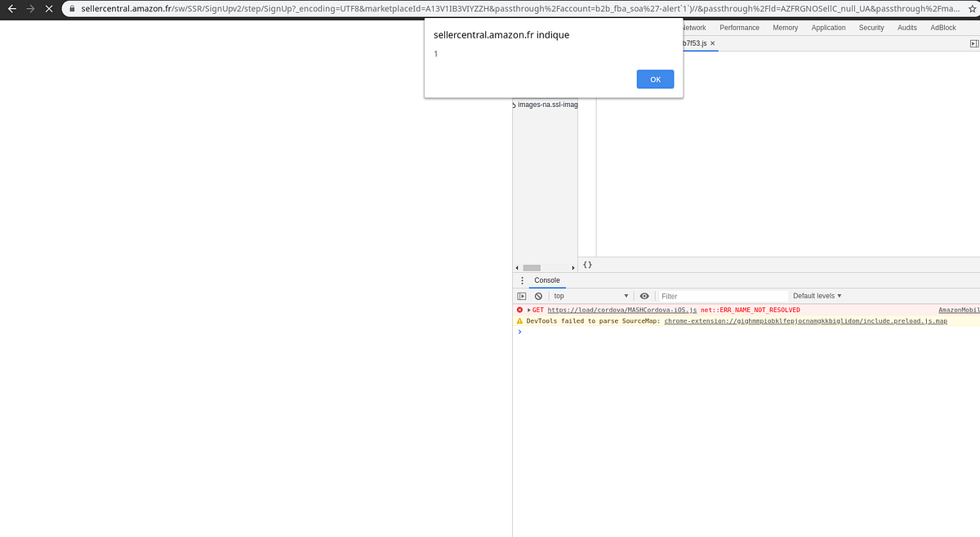Click the back navigation arrow
The width and height of the screenshot is (980, 537).
(x=11, y=9)
